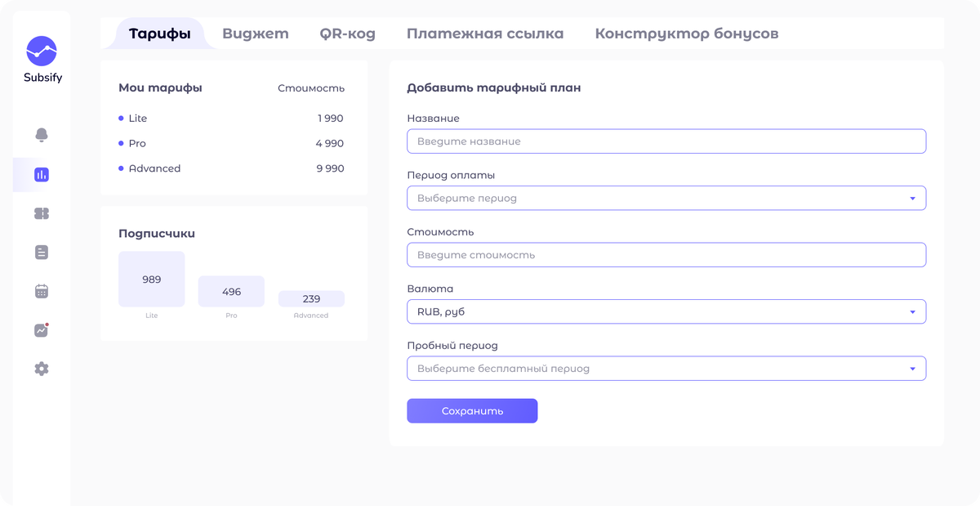980x506 pixels.
Task: Open the ticket icon in sidebar
Action: point(42,213)
